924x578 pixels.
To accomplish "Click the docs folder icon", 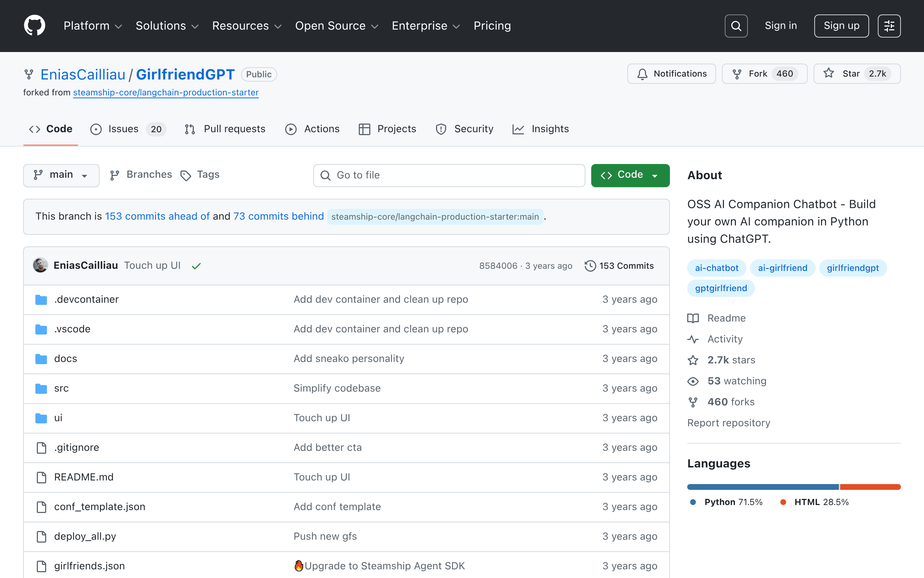I will [41, 359].
